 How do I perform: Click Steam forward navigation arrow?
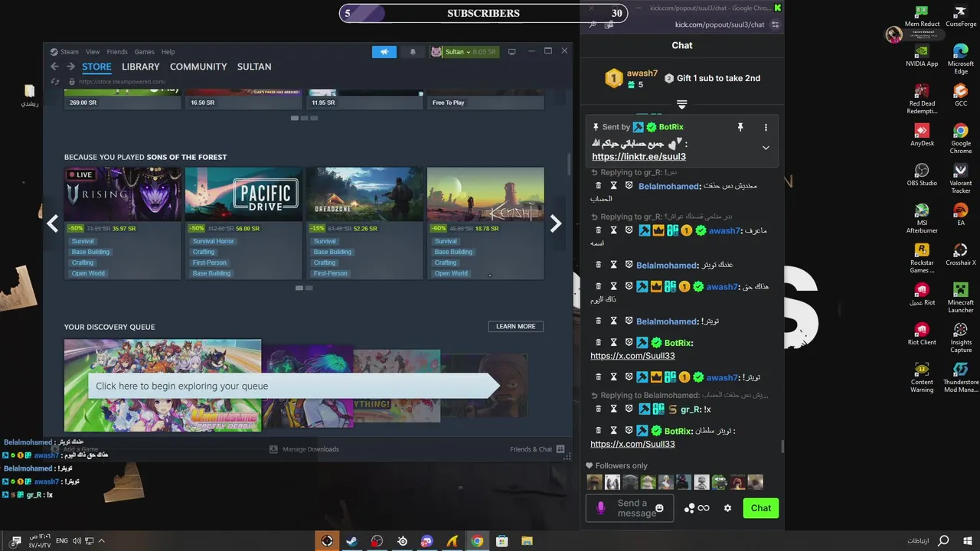[x=70, y=67]
